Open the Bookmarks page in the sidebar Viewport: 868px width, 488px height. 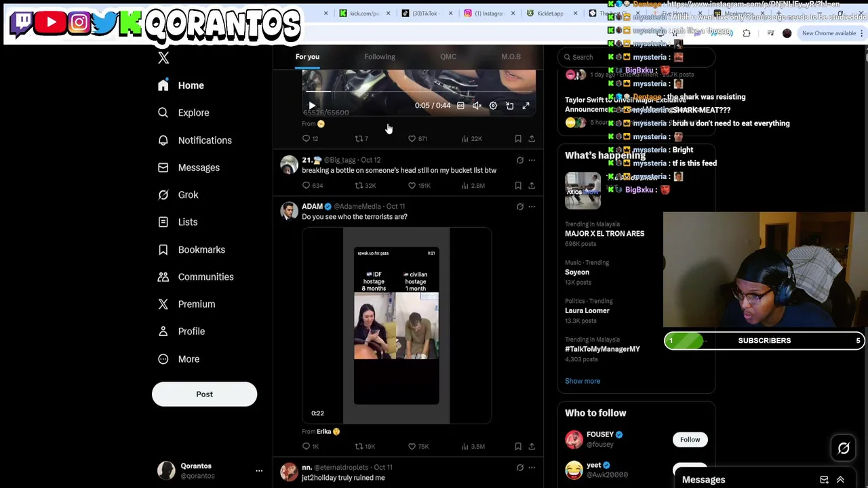click(192, 249)
